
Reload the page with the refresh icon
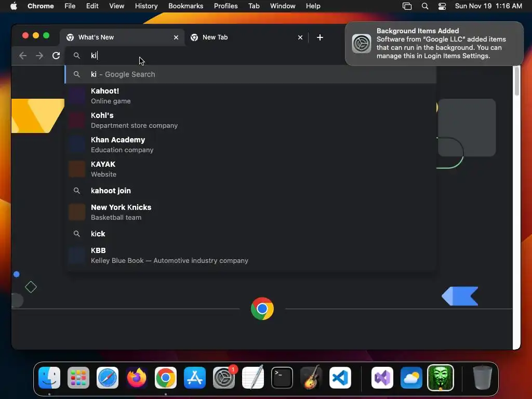56,56
